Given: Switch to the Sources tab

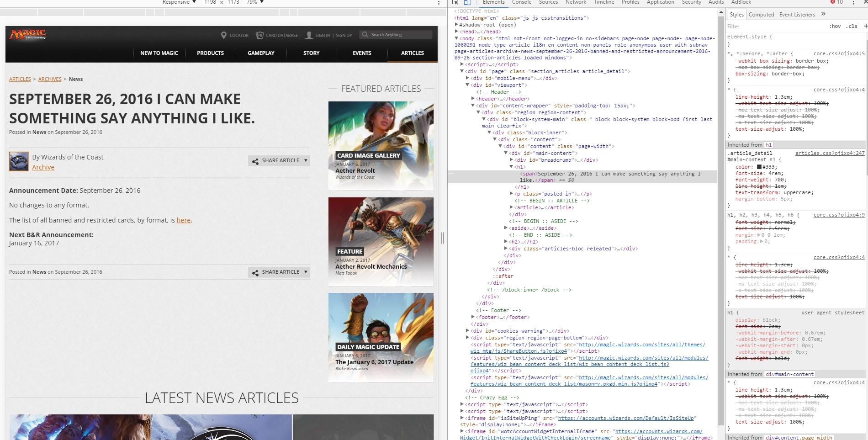Looking at the screenshot, I should (x=548, y=2).
